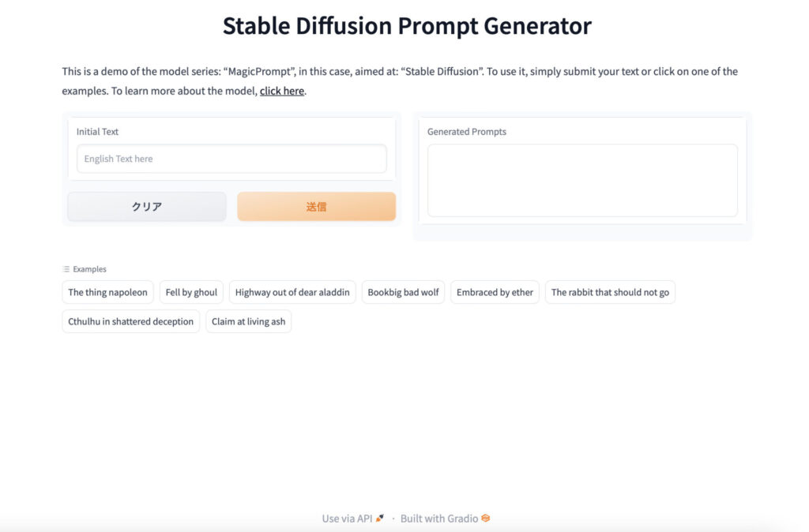Screen dimensions: 809x532
Task: Load "The rabbit that should not go" example
Action: click(610, 292)
